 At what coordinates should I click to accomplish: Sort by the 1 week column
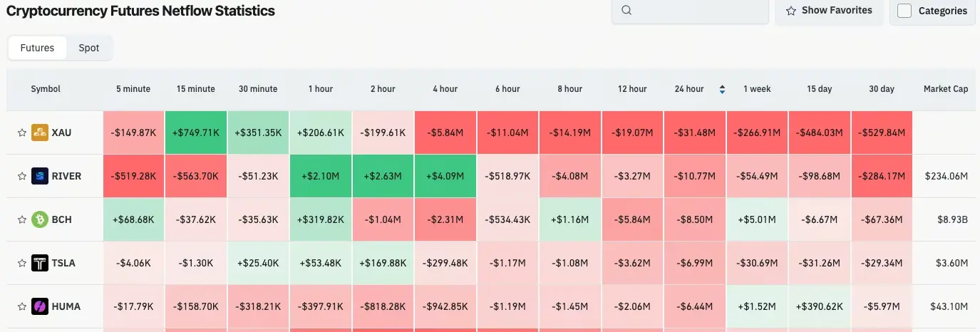[x=757, y=89]
